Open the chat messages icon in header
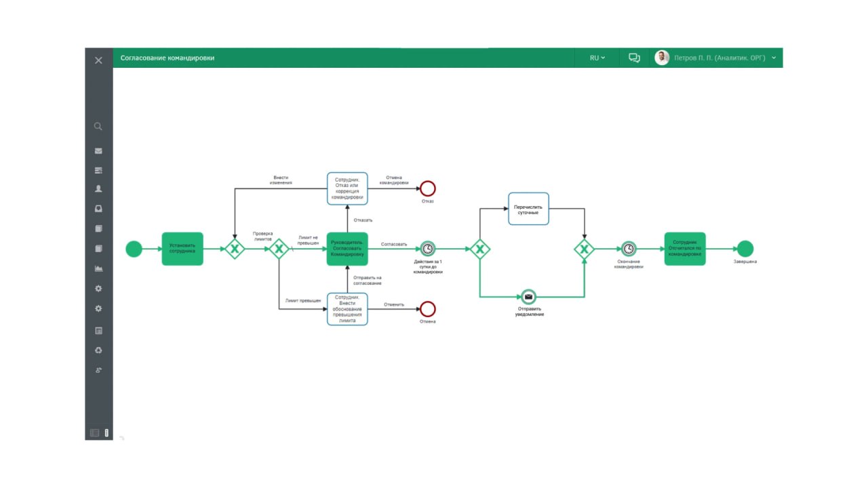 (x=634, y=58)
